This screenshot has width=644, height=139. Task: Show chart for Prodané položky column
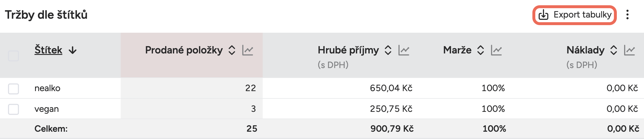click(x=247, y=50)
